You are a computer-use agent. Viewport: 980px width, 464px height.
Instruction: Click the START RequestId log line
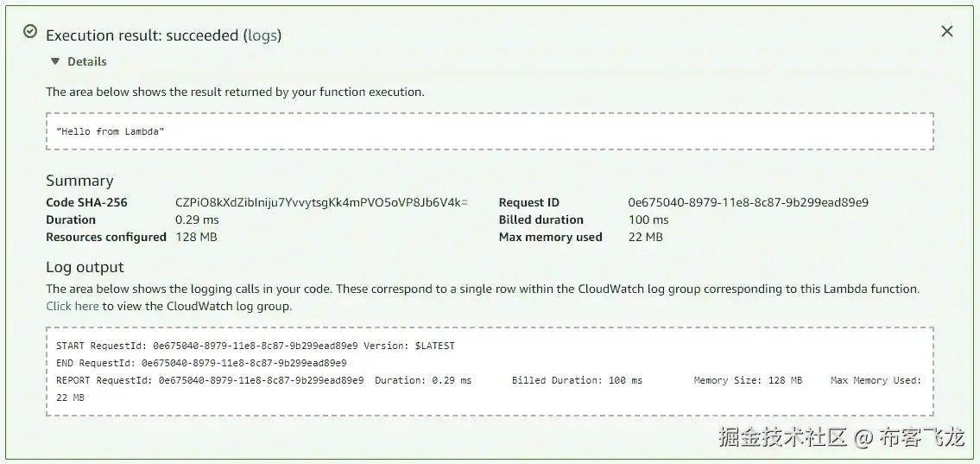pyautogui.click(x=255, y=346)
